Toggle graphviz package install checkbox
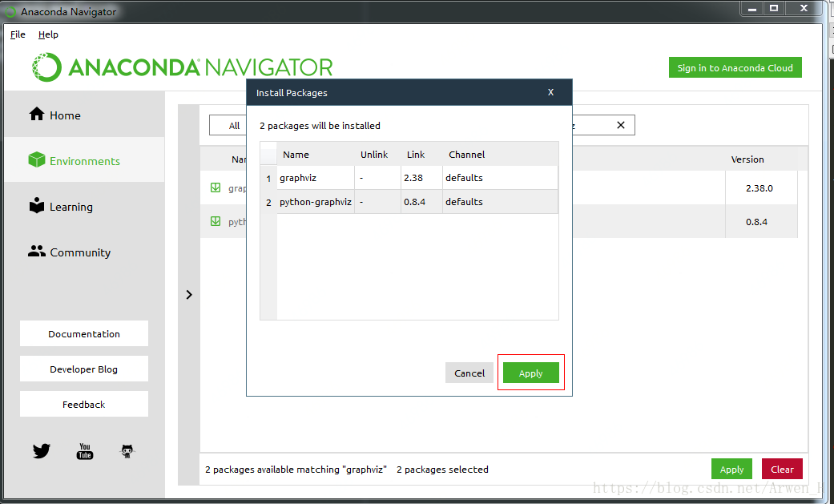 [216, 187]
